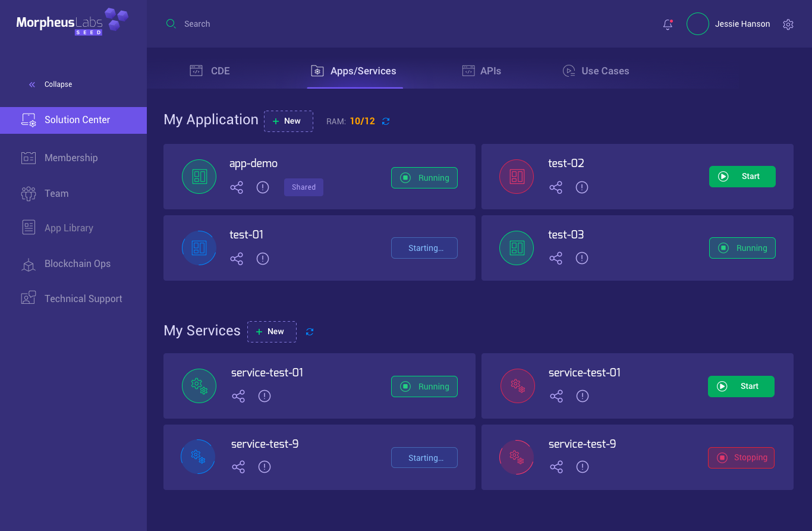The width and height of the screenshot is (812, 531).
Task: Click the search magnifier icon
Action: pos(171,23)
